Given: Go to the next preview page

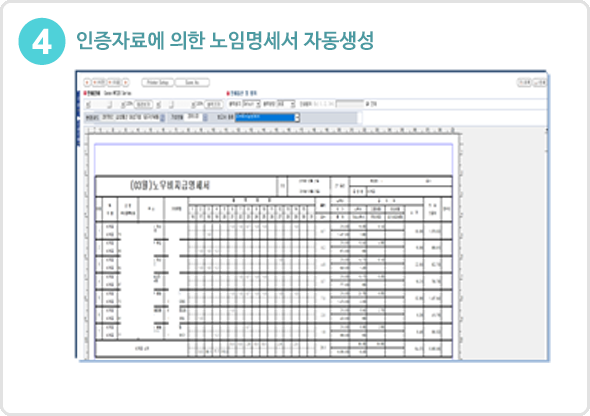Looking at the screenshot, I should point(114,82).
